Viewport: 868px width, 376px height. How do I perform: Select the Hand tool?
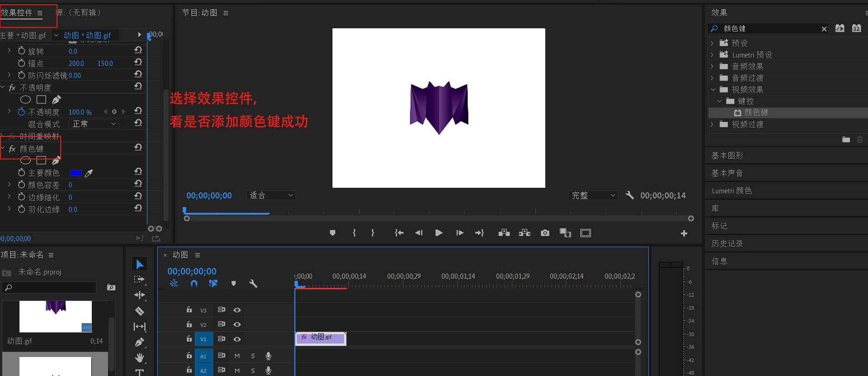[140, 358]
